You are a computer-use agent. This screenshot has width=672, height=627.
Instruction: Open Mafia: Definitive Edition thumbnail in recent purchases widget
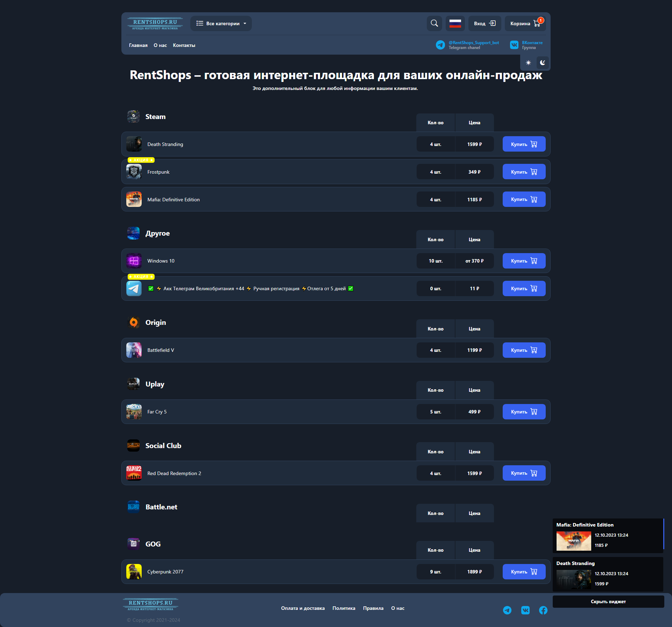click(x=574, y=541)
